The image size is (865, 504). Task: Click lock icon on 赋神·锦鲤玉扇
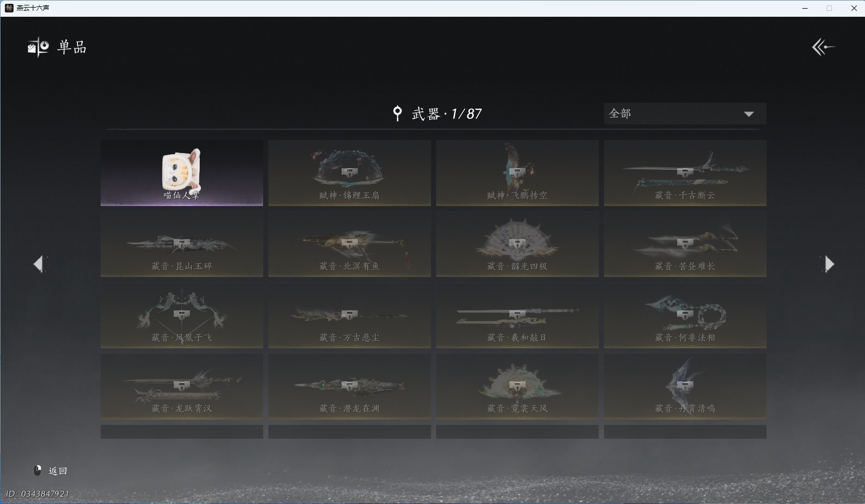point(350,173)
